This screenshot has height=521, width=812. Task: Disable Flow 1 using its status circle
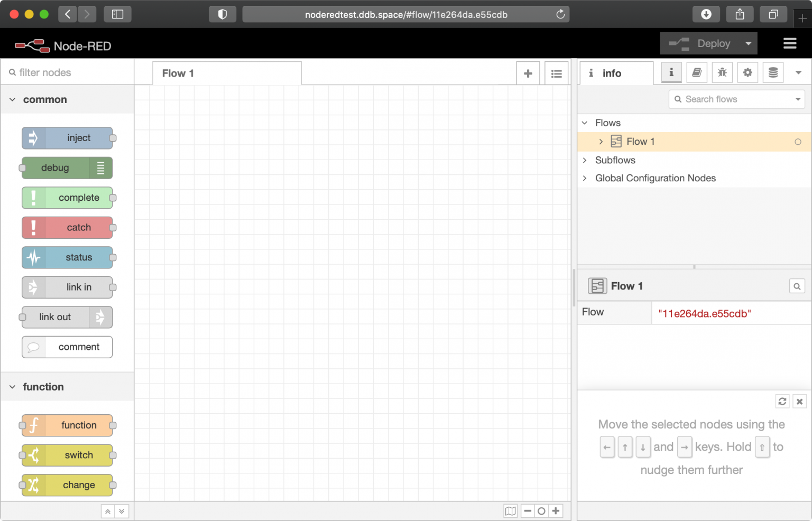(x=798, y=142)
